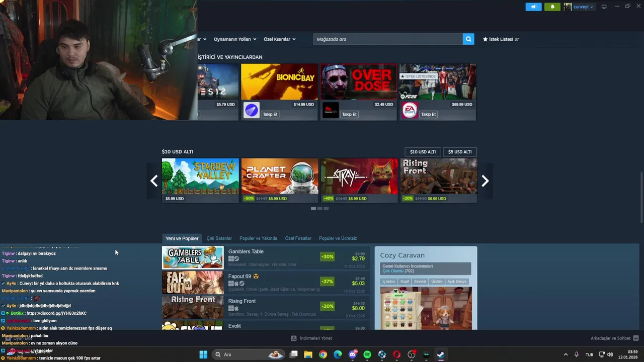This screenshot has height=362, width=644.
Task: Click the 'İç Isıtıcı' tag on Cozy Caravan
Action: [388, 282]
